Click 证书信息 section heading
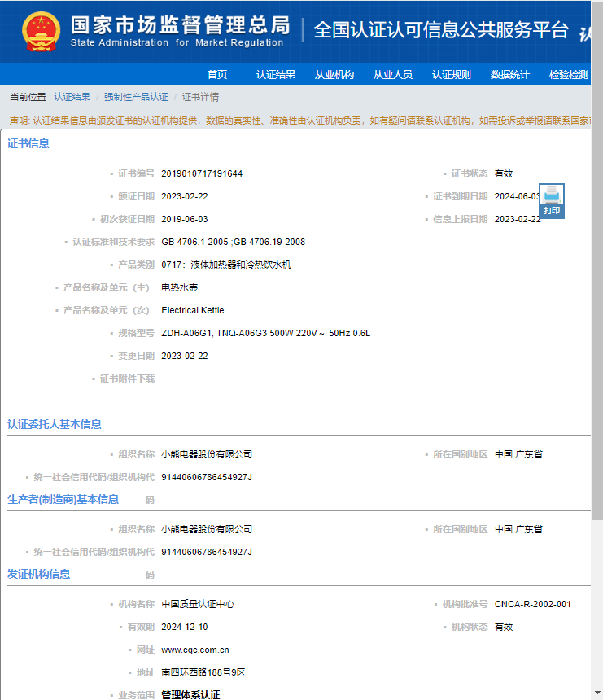Viewport: 603px width, 700px height. [x=28, y=143]
